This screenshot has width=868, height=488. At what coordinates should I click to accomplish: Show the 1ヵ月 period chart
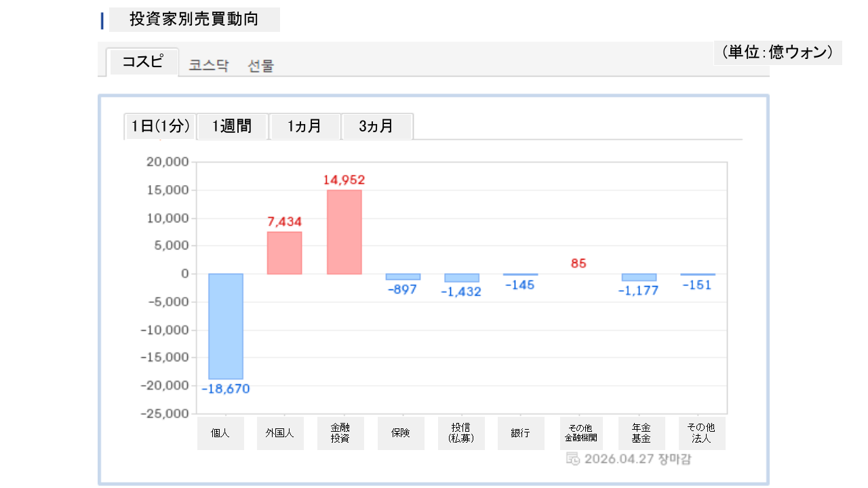pyautogui.click(x=304, y=127)
